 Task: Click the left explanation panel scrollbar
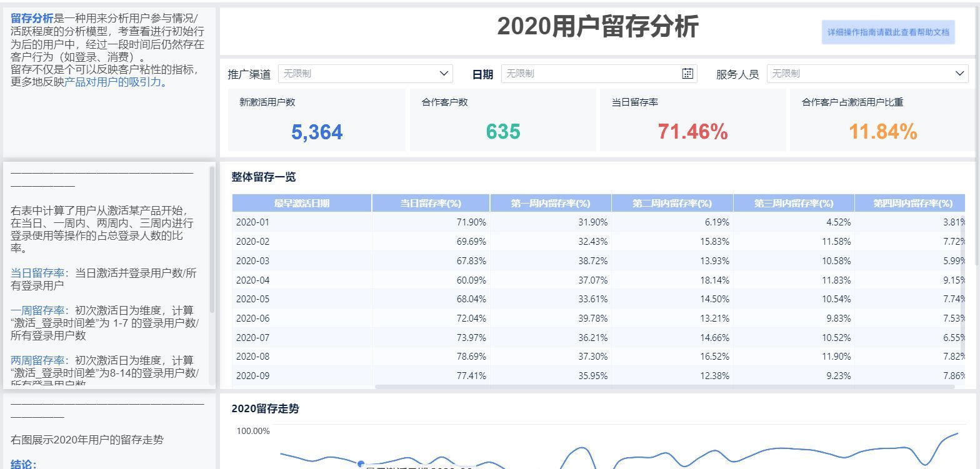point(212,239)
